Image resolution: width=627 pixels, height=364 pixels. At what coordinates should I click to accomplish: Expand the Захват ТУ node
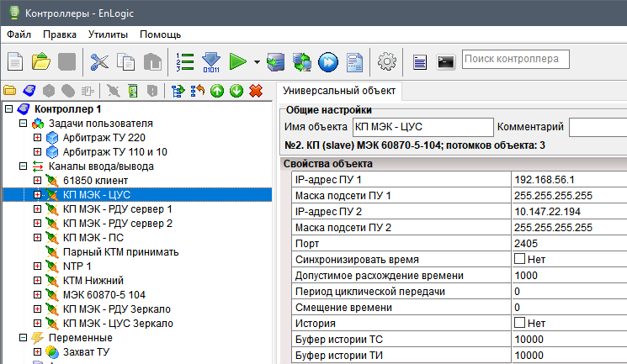tap(37, 352)
